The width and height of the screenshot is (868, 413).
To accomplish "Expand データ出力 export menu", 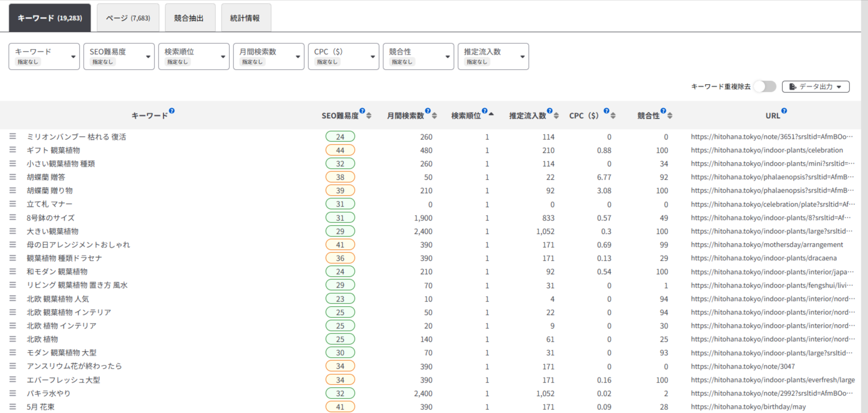I will 816,87.
